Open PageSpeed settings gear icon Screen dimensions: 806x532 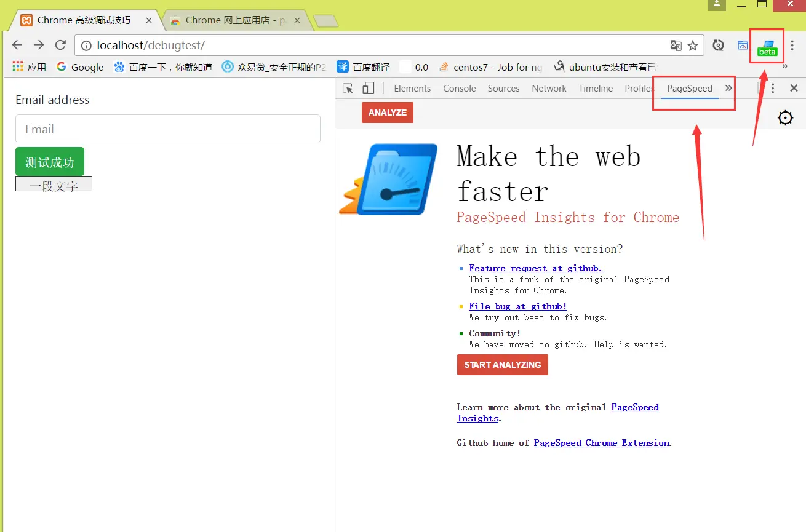tap(786, 118)
